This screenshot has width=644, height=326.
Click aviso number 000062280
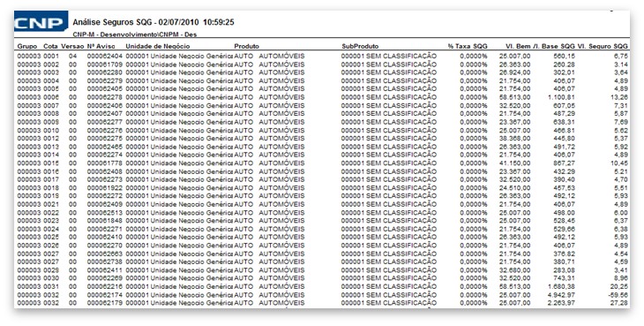pos(105,72)
